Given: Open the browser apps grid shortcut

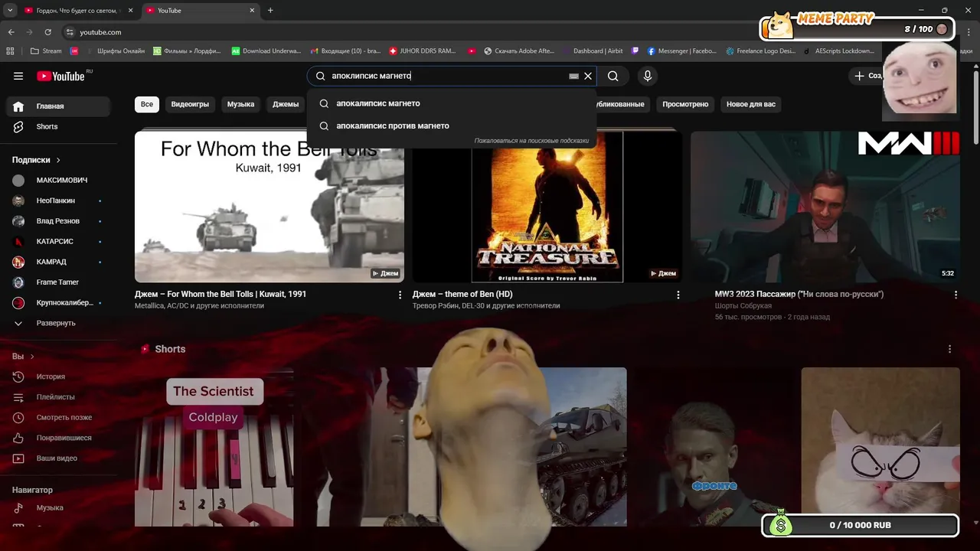Looking at the screenshot, I should (10, 51).
